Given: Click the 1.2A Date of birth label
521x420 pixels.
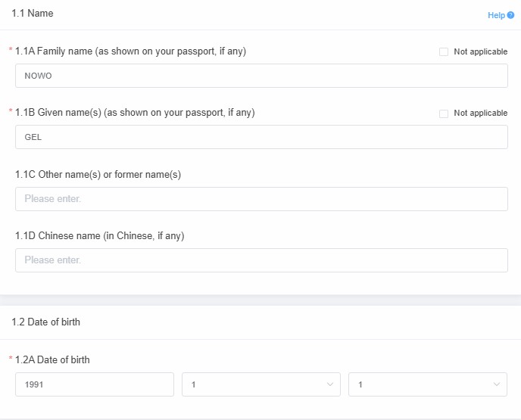Looking at the screenshot, I should (x=52, y=359).
